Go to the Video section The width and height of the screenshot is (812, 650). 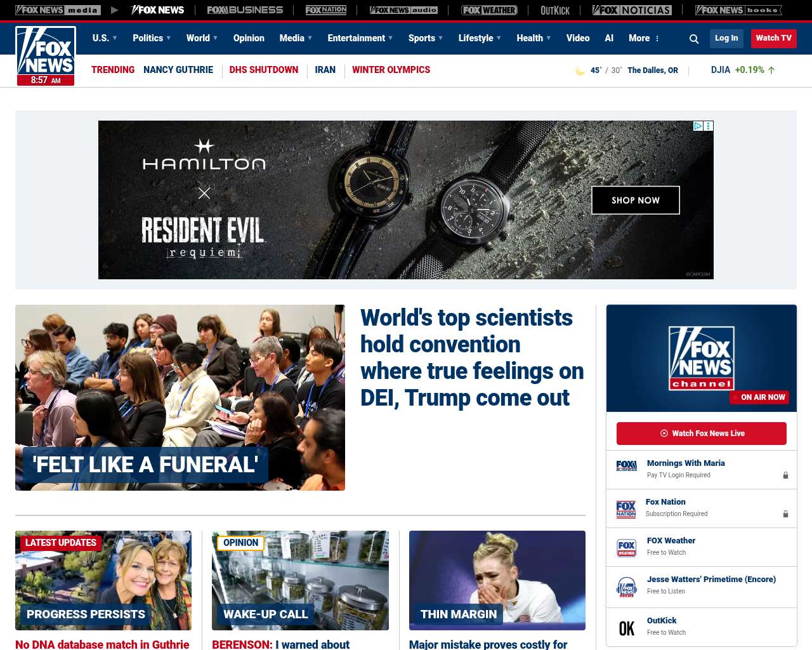pos(578,38)
